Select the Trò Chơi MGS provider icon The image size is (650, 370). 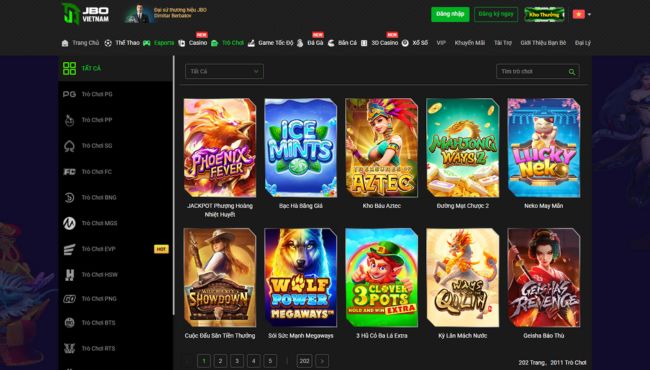click(x=69, y=223)
